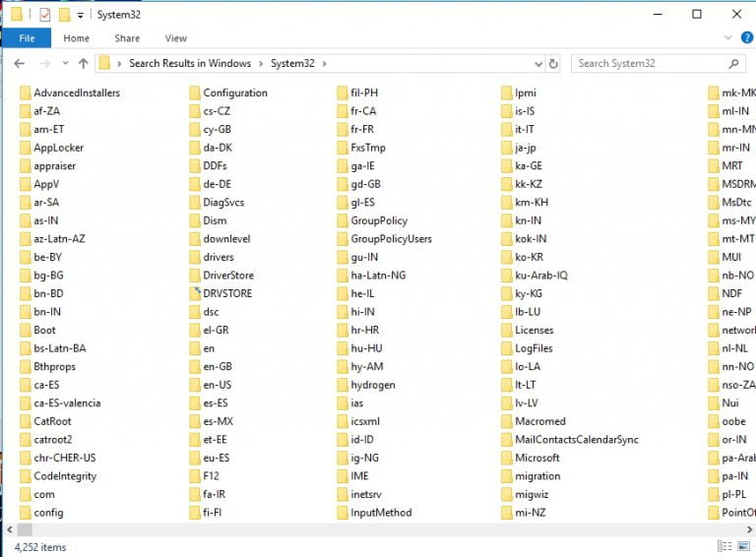Select the LogFiles folder icon
The height and width of the screenshot is (557, 756).
click(x=507, y=348)
